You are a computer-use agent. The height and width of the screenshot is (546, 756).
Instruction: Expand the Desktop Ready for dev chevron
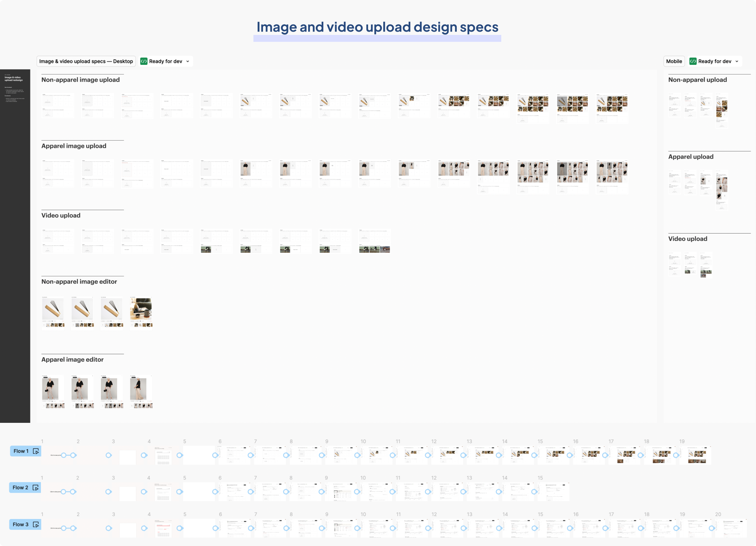click(x=188, y=61)
